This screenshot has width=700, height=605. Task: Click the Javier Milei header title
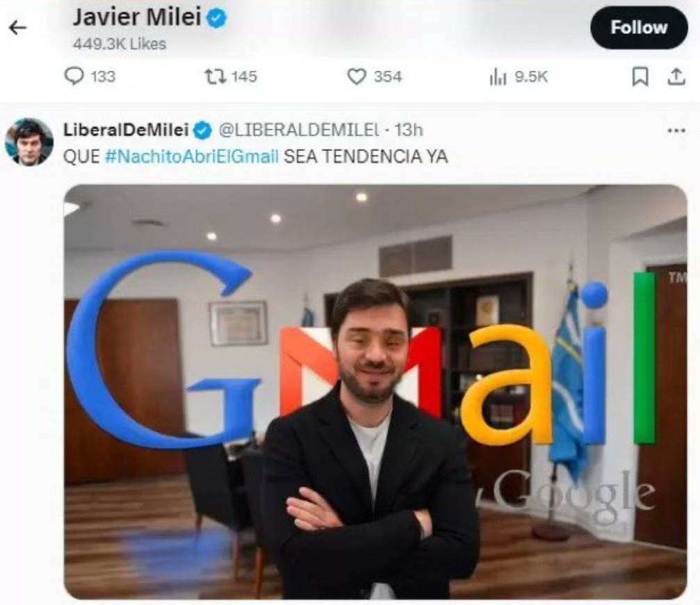(137, 18)
